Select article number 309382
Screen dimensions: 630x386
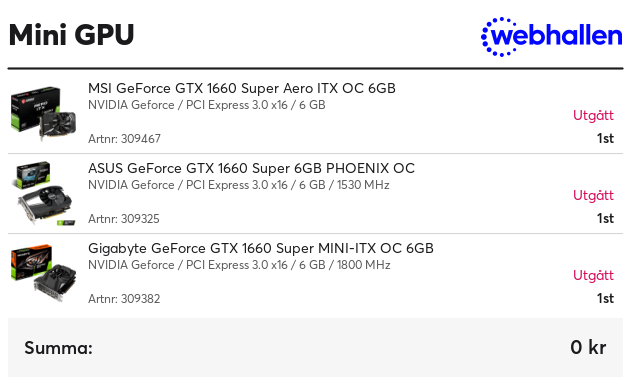(124, 298)
